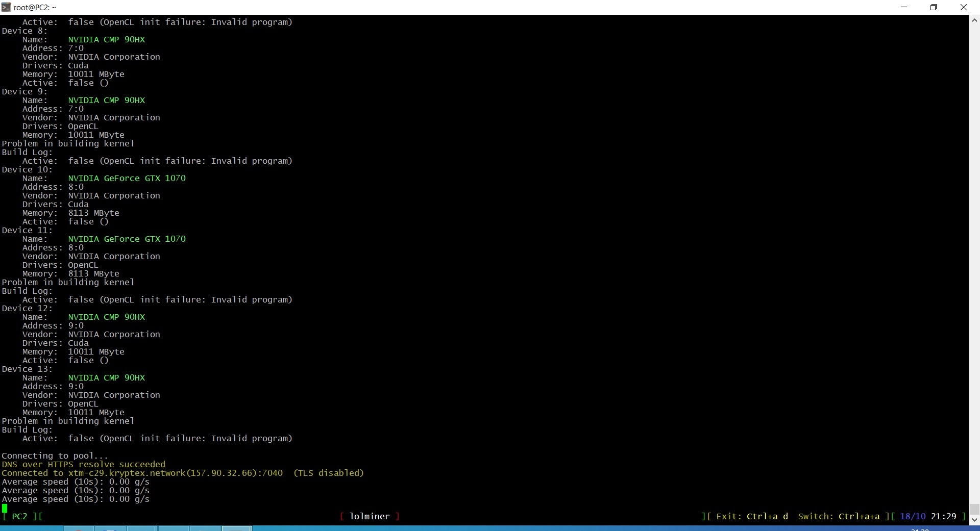The image size is (980, 531).
Task: Click the Device 10: heading line
Action: click(x=27, y=170)
